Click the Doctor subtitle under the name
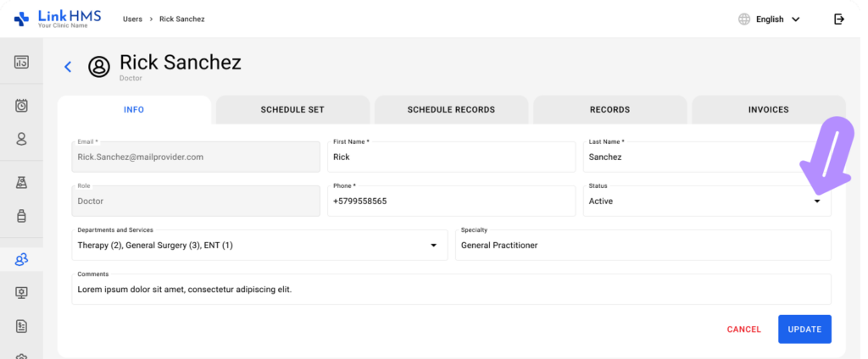The height and width of the screenshot is (359, 868). [x=131, y=79]
